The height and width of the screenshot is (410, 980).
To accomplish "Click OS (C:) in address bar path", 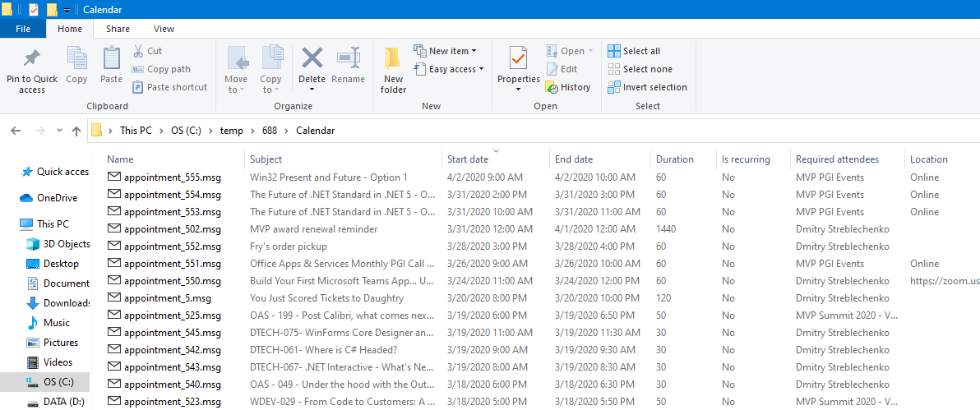I will [187, 131].
